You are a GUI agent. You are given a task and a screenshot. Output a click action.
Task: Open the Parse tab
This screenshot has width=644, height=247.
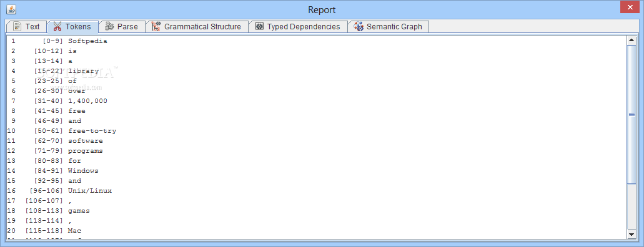122,27
